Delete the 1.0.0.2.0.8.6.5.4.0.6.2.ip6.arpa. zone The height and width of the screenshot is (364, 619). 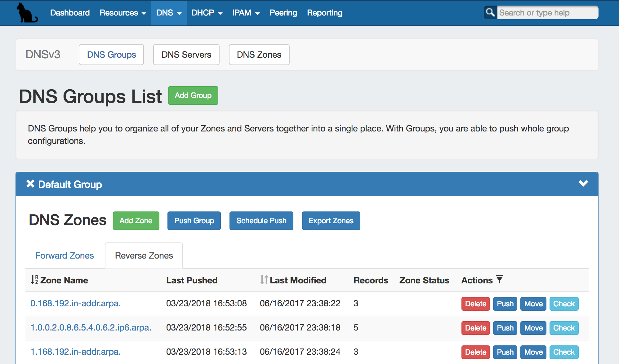475,328
